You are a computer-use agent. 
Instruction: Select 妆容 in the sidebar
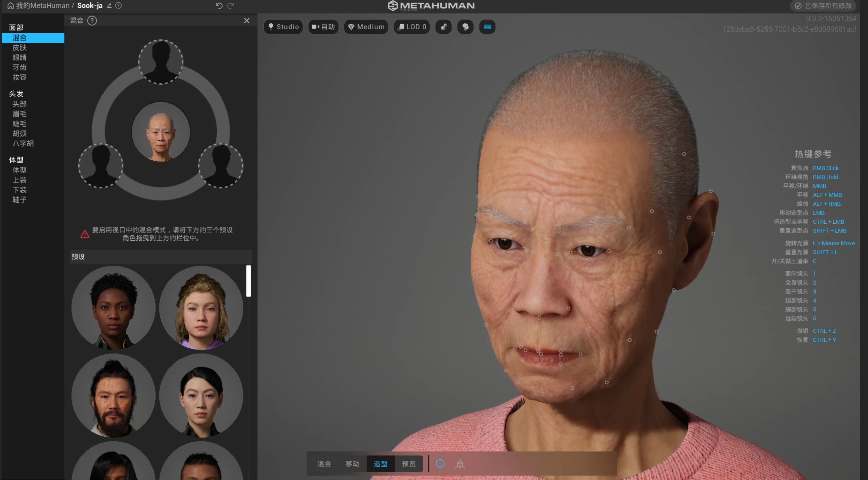[19, 77]
